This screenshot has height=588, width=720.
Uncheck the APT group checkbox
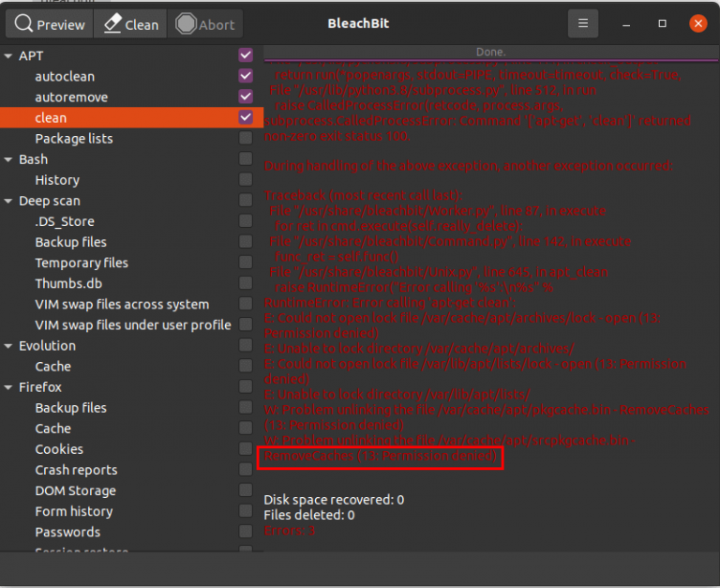coord(246,55)
